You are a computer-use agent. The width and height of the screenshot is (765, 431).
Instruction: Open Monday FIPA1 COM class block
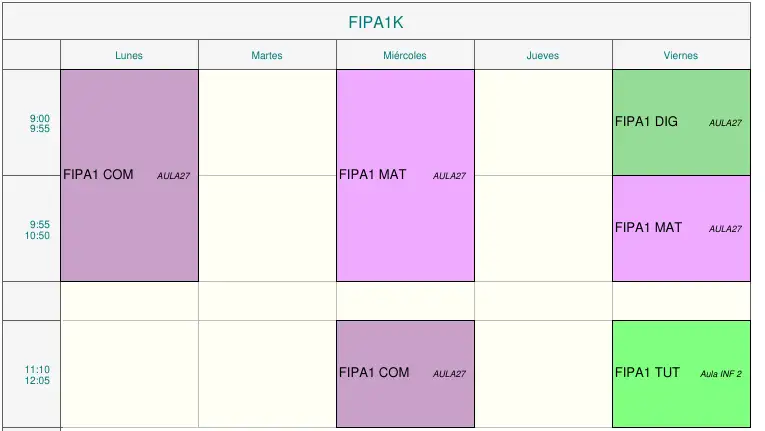coord(129,175)
